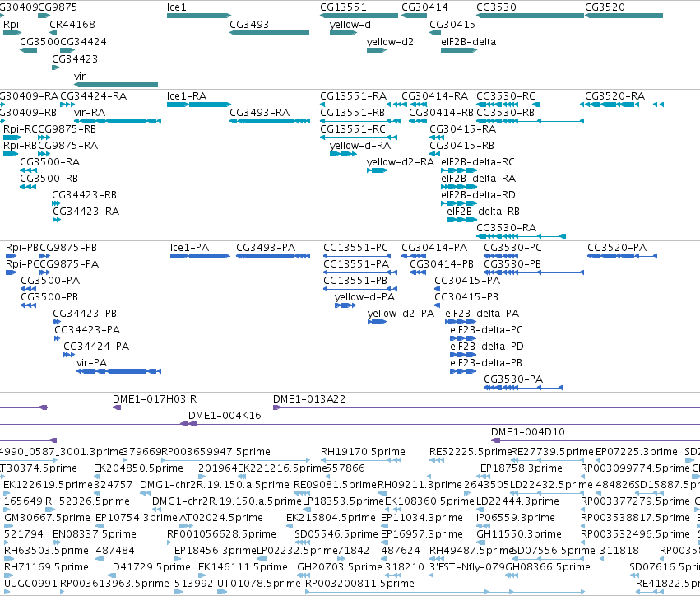Click the DME1-004K16 clone label

(225, 416)
